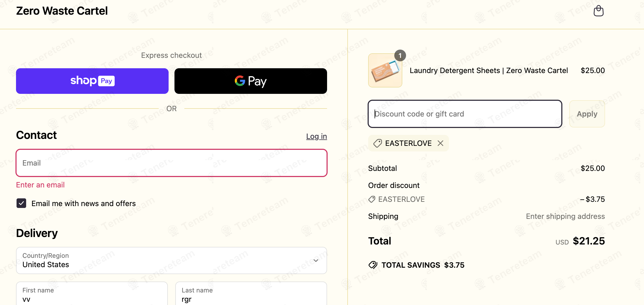644x305 pixels.
Task: Click the Apply discount button
Action: 587,114
